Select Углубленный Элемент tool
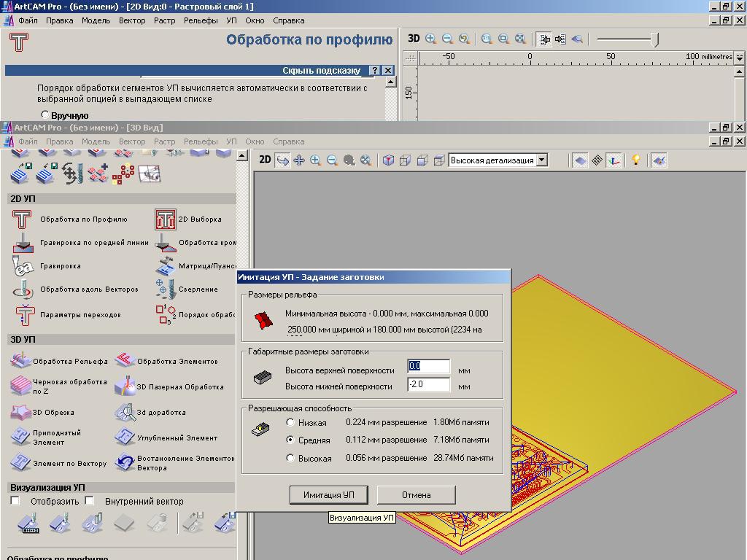This screenshot has height=560, width=747. (125, 437)
